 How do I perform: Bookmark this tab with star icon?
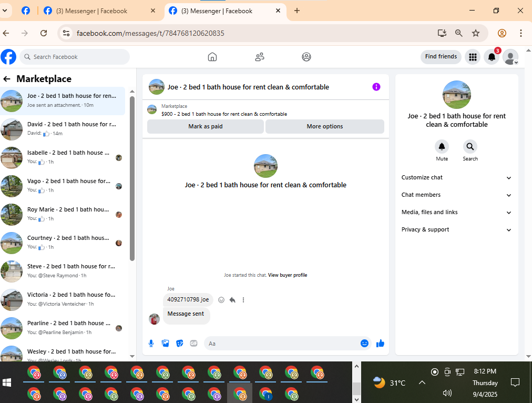tap(476, 33)
